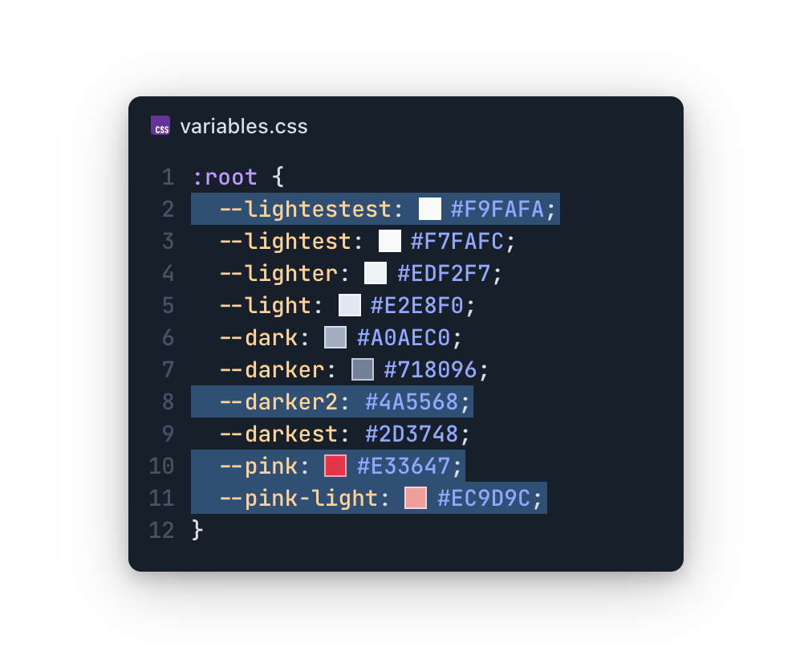Click line number 12 in the gutter
The image size is (812, 668).
(x=161, y=530)
